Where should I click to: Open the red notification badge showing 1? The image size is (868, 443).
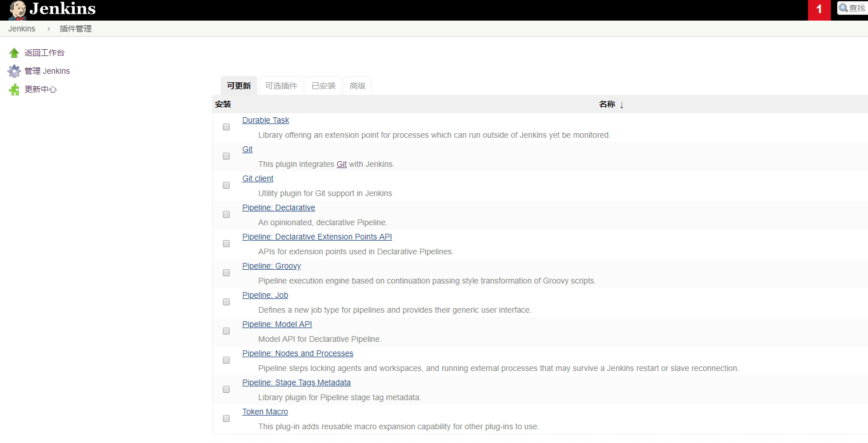tap(819, 10)
